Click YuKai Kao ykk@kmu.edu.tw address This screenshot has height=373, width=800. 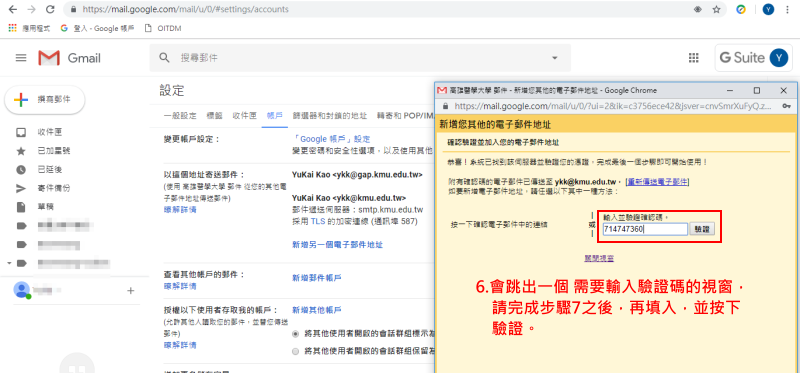coord(349,198)
